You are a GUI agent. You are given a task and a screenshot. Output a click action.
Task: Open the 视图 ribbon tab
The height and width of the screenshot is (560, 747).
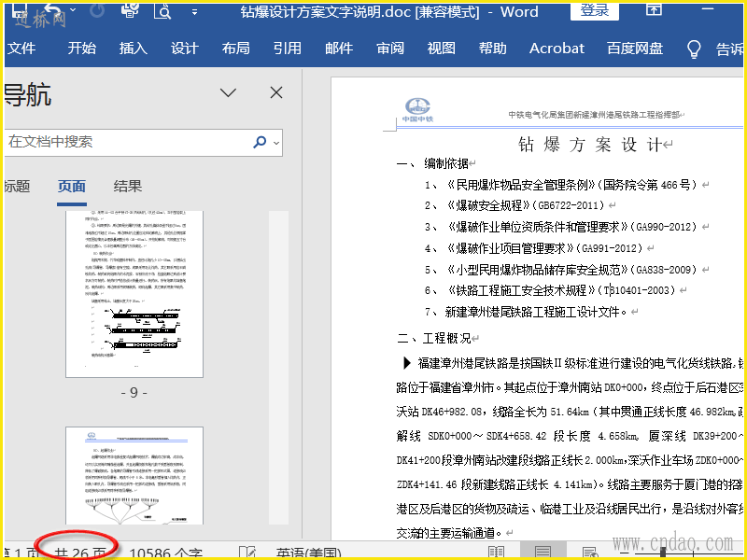pos(441,49)
